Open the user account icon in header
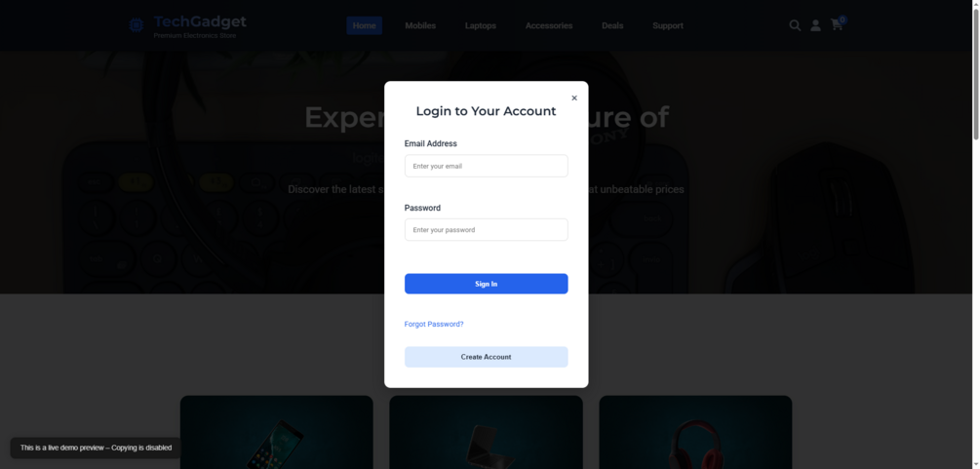The height and width of the screenshot is (469, 980). click(815, 25)
